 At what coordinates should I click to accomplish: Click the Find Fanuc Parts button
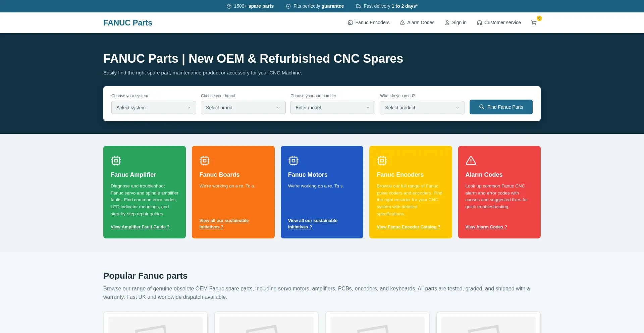501,107
